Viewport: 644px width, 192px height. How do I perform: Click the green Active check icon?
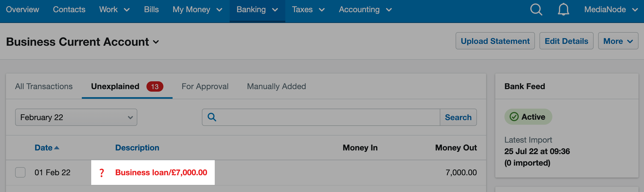[514, 117]
